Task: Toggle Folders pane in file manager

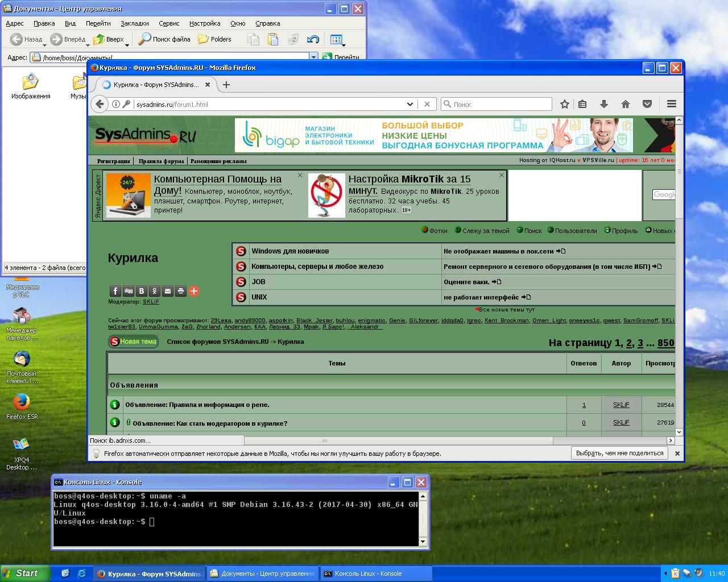Action: pos(214,39)
